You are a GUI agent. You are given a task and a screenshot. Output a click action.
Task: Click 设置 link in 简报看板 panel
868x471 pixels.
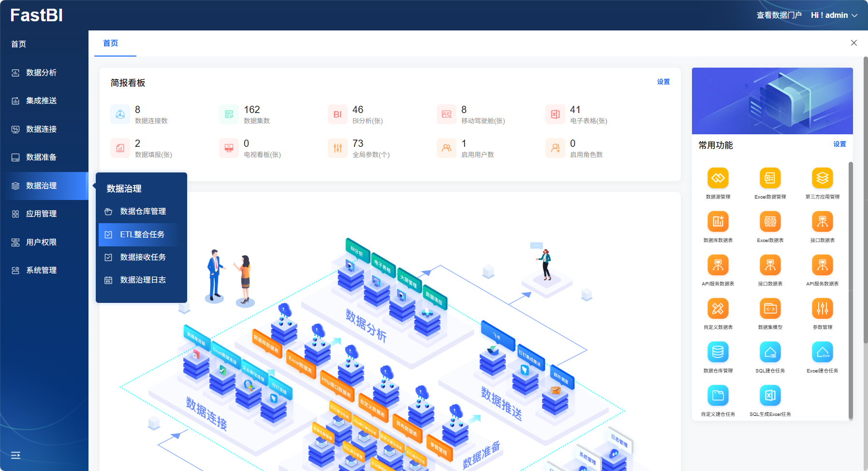pyautogui.click(x=663, y=82)
